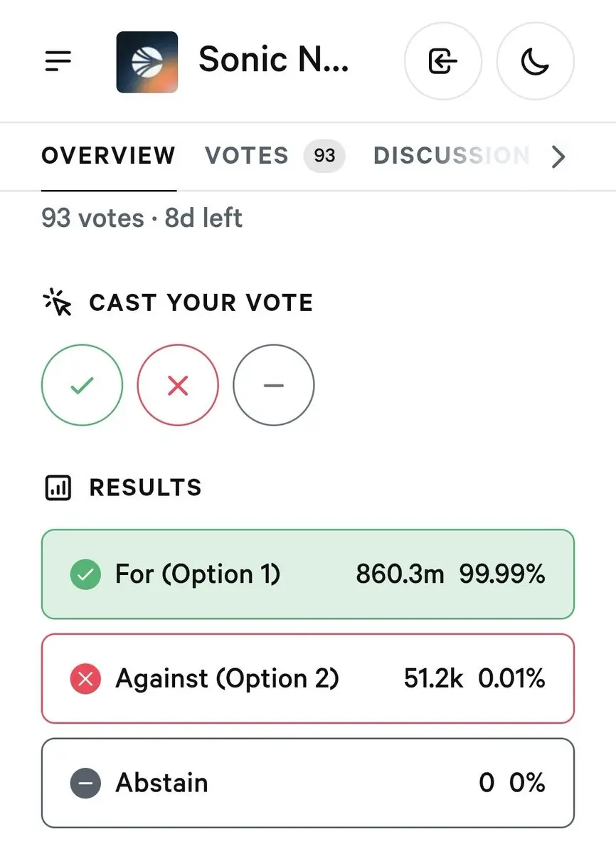Click the Results bar chart icon
The image size is (616, 854).
58,488
